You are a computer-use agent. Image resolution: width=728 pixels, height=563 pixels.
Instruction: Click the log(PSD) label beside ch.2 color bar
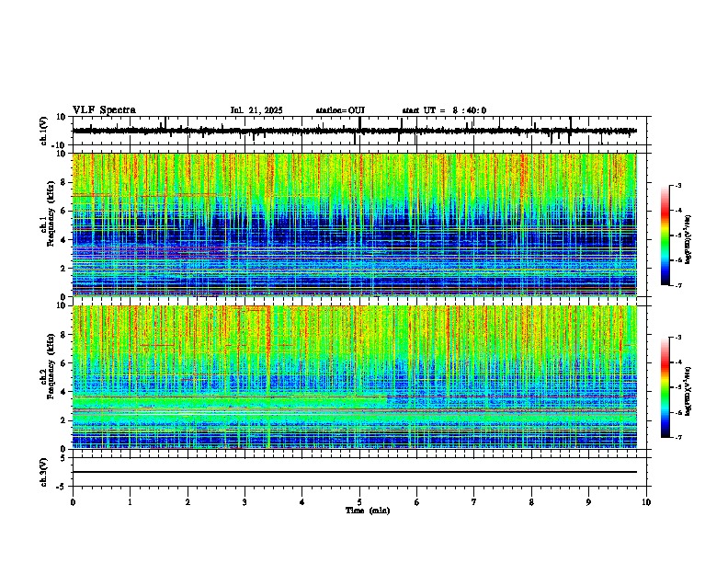[x=688, y=391]
